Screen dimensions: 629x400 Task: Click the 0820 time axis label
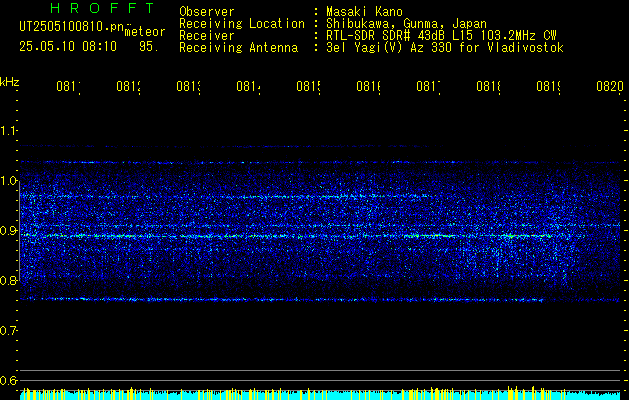click(x=610, y=86)
